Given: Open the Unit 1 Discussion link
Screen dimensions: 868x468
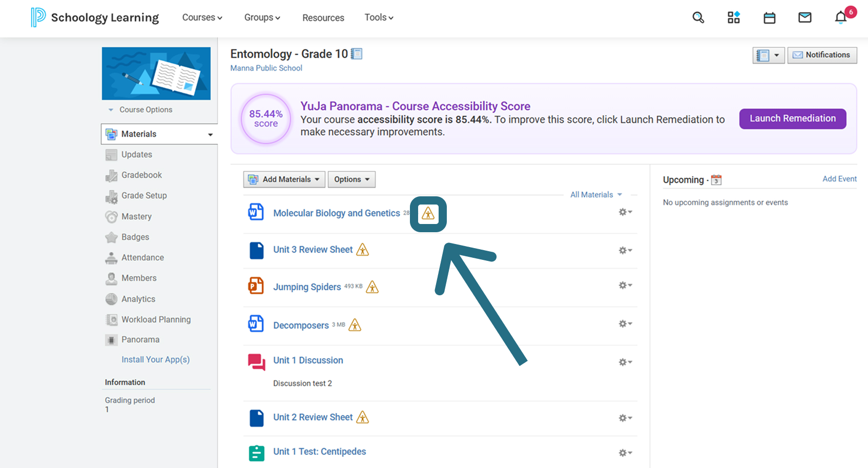Looking at the screenshot, I should pos(308,360).
